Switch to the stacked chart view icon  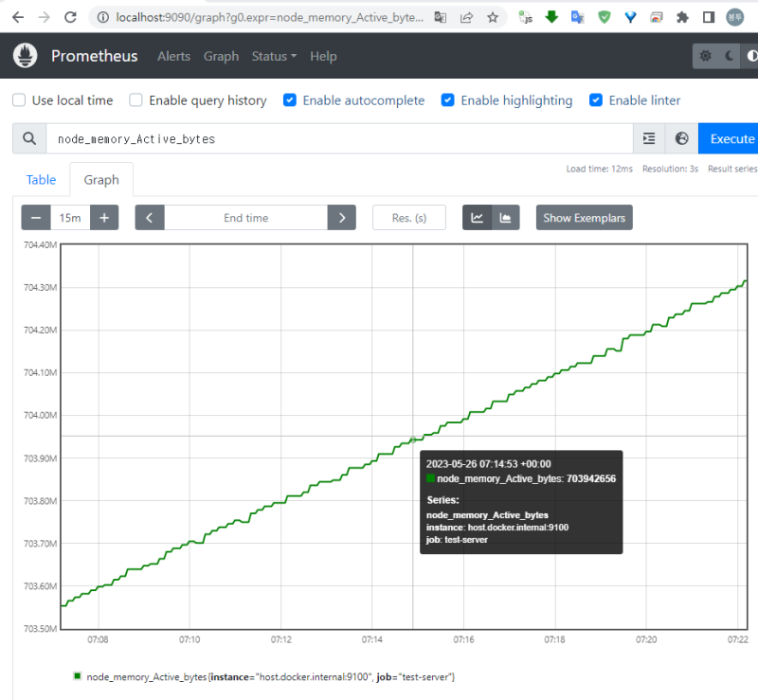pos(506,218)
